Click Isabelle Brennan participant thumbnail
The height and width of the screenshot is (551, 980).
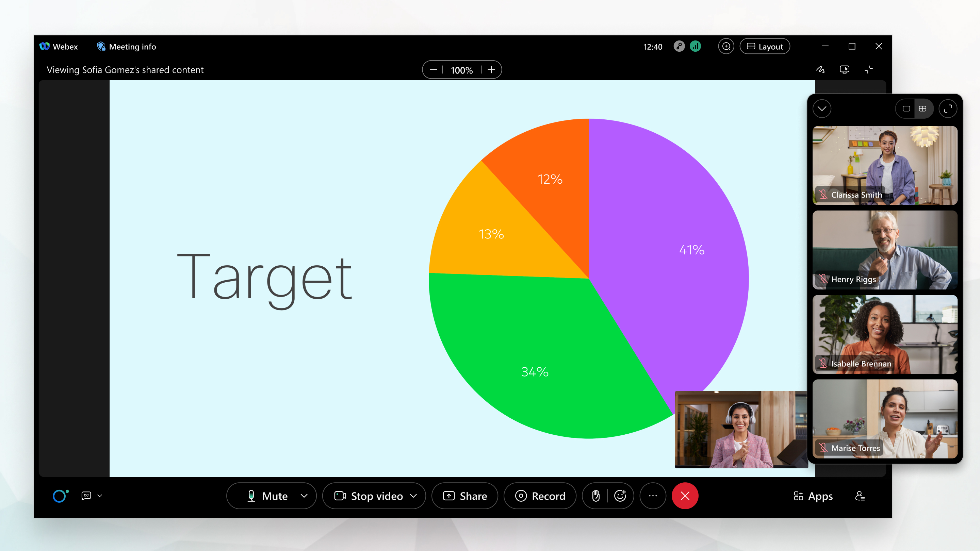[x=885, y=334]
